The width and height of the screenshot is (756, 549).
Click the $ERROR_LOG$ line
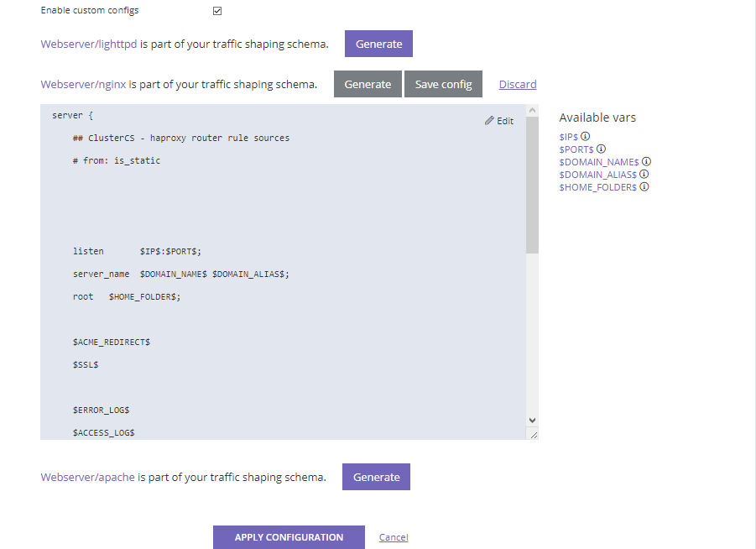click(x=102, y=410)
